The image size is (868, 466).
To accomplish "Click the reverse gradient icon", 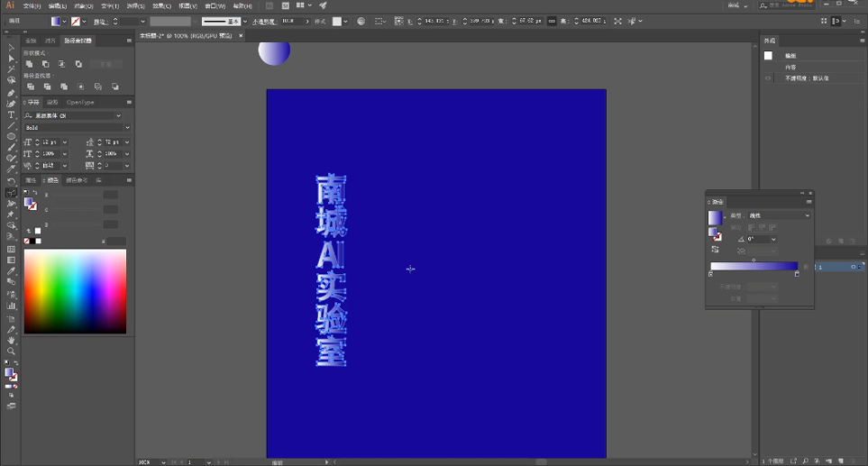I will click(x=715, y=250).
